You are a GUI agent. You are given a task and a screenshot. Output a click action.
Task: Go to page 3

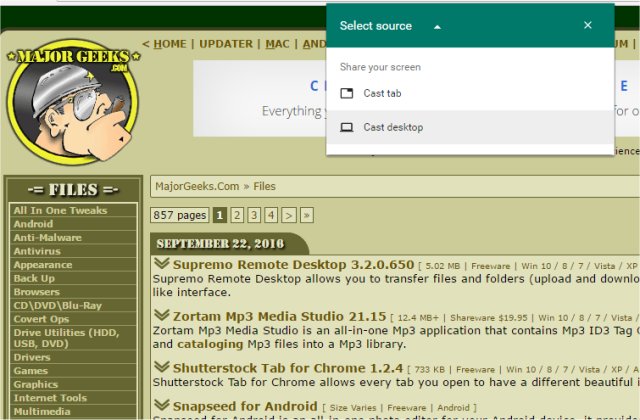pyautogui.click(x=254, y=215)
